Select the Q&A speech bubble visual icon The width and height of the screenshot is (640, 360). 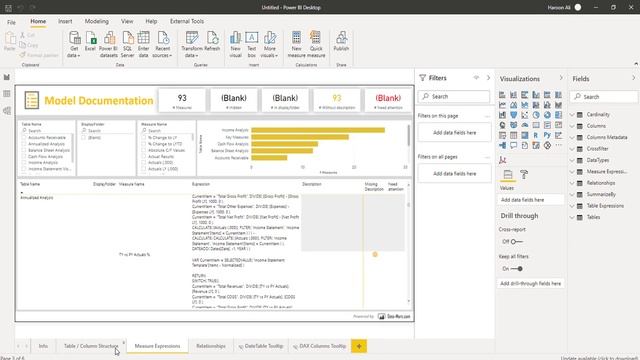tap(513, 145)
